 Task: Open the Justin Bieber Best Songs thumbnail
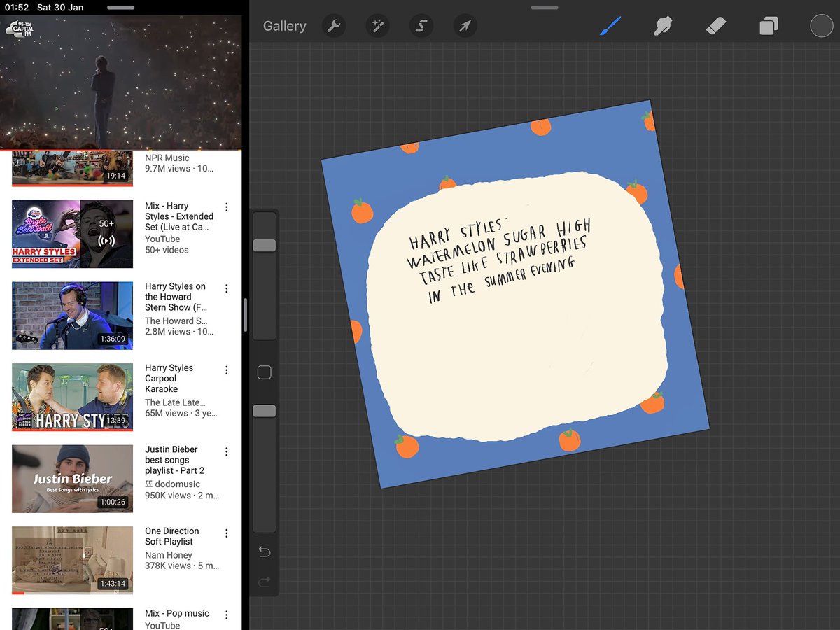click(73, 479)
